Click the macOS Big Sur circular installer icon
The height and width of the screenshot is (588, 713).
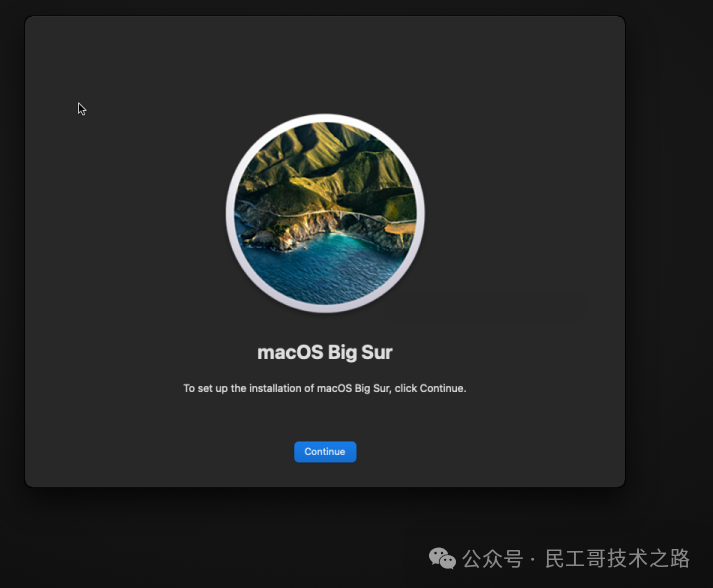pos(325,213)
